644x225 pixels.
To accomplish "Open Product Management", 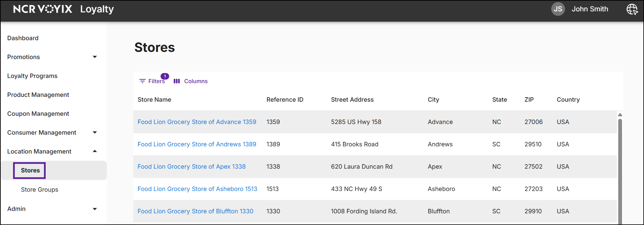I will [38, 95].
